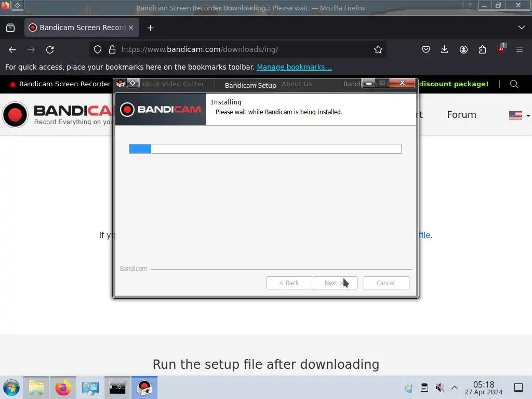
Task: Click the address bar URL field
Action: 237,49
